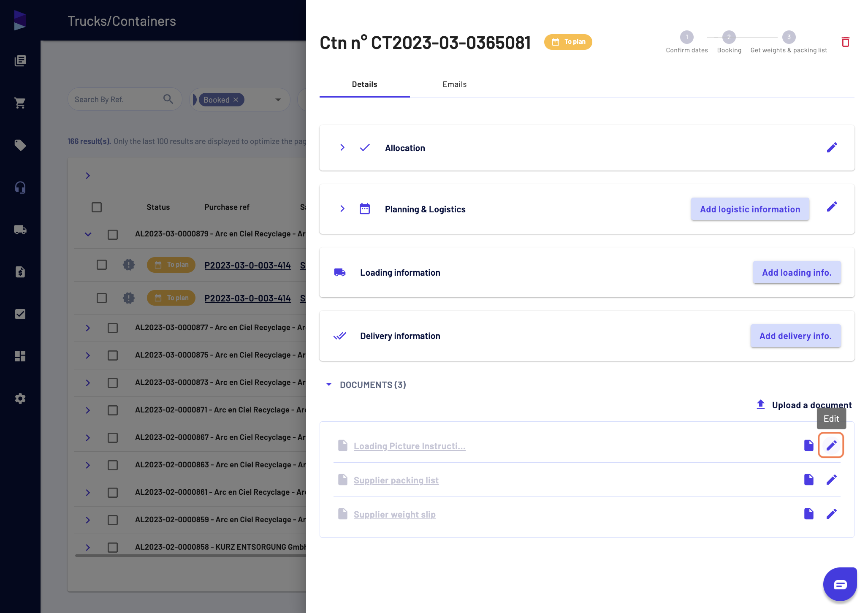This screenshot has height=613, width=868.
Task: Check the AL2023-03-0000879 row checkbox
Action: (x=113, y=234)
